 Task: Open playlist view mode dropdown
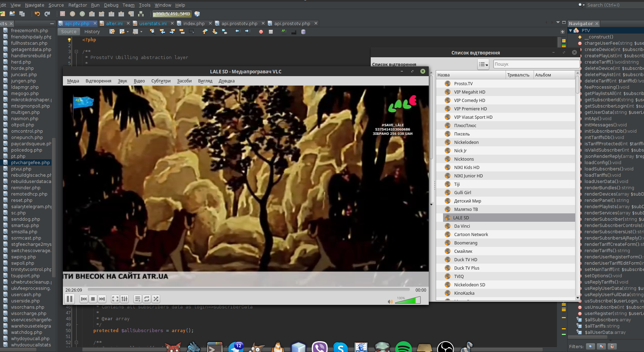(483, 64)
